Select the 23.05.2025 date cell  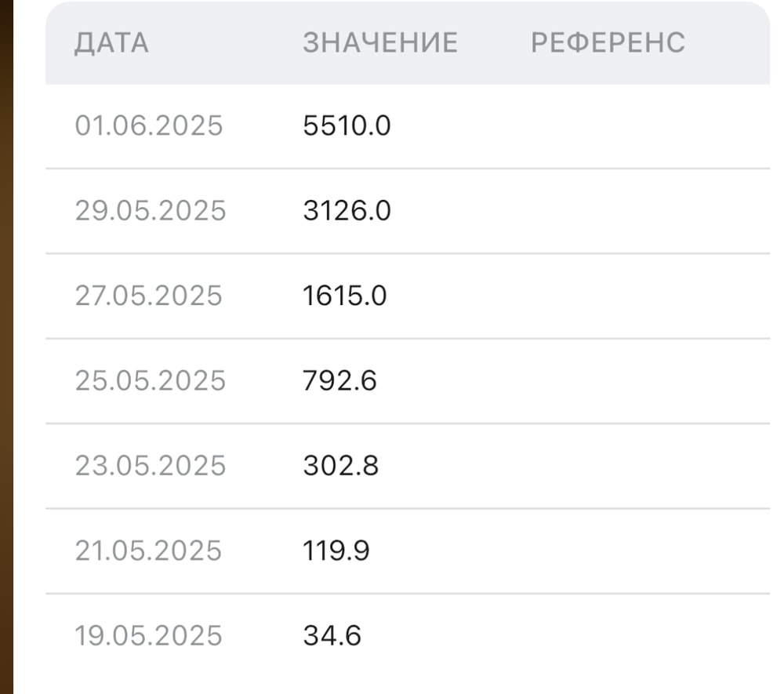tap(151, 466)
